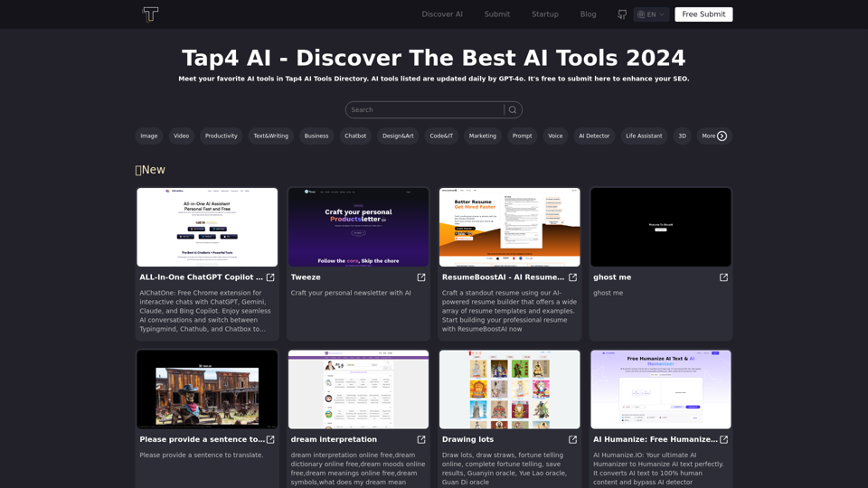The height and width of the screenshot is (488, 868).
Task: Click the ResumeBoostAI - AI Resume title
Action: (x=504, y=277)
